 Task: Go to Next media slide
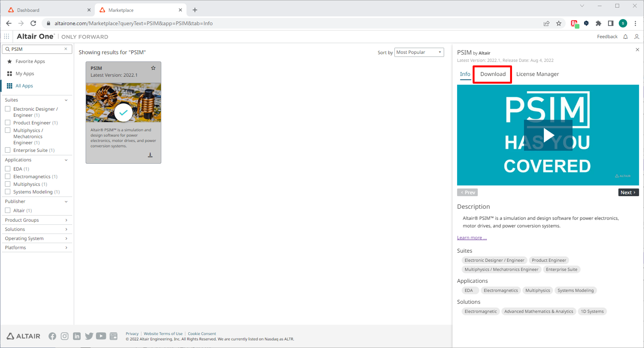click(628, 192)
